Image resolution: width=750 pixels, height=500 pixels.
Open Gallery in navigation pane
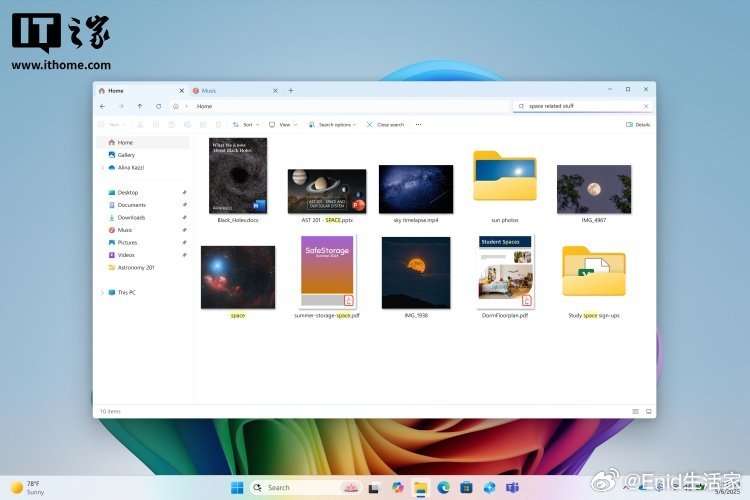click(143, 155)
